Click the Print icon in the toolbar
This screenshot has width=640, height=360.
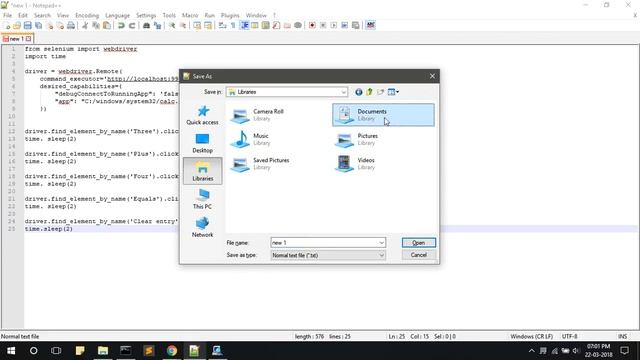tap(71, 25)
